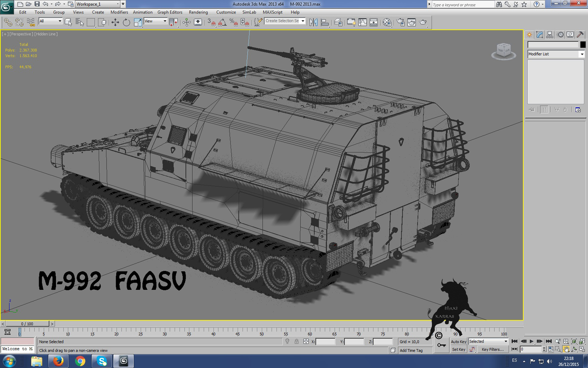Open the Rendering menu
The height and width of the screenshot is (368, 588).
pos(198,12)
